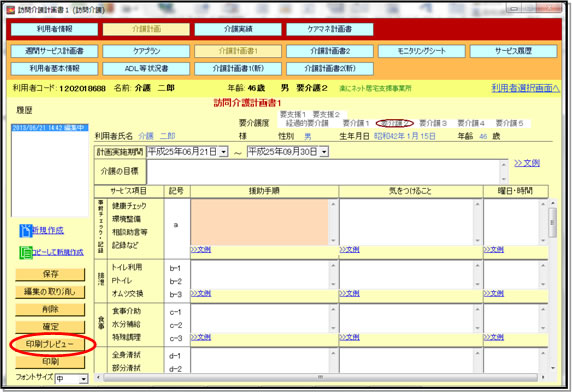Click row a 気をつけること text area

(406, 222)
